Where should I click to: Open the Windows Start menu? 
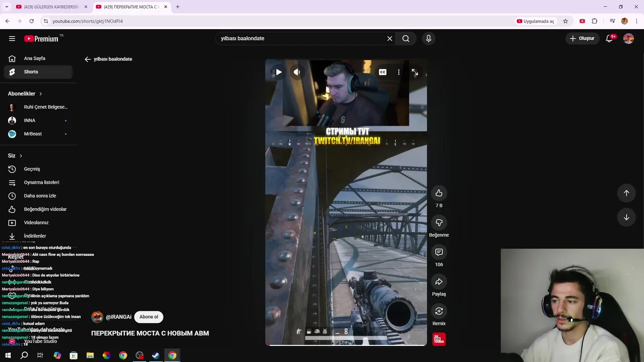(x=8, y=355)
